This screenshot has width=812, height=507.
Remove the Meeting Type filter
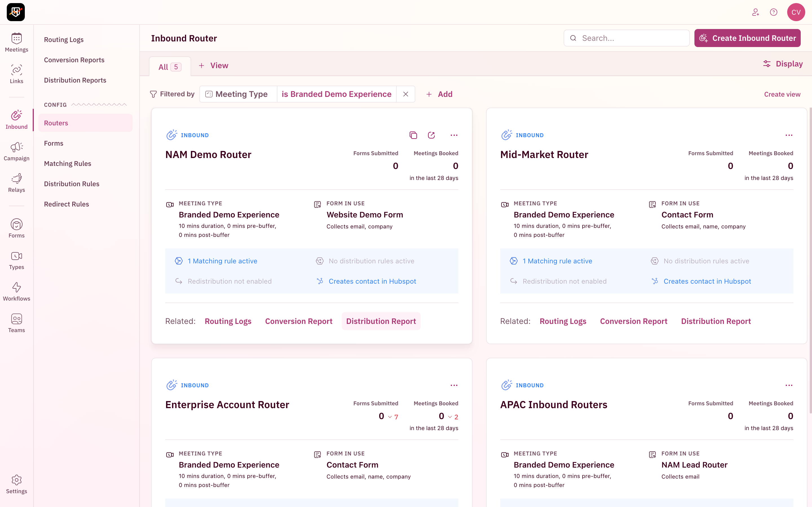pos(406,94)
